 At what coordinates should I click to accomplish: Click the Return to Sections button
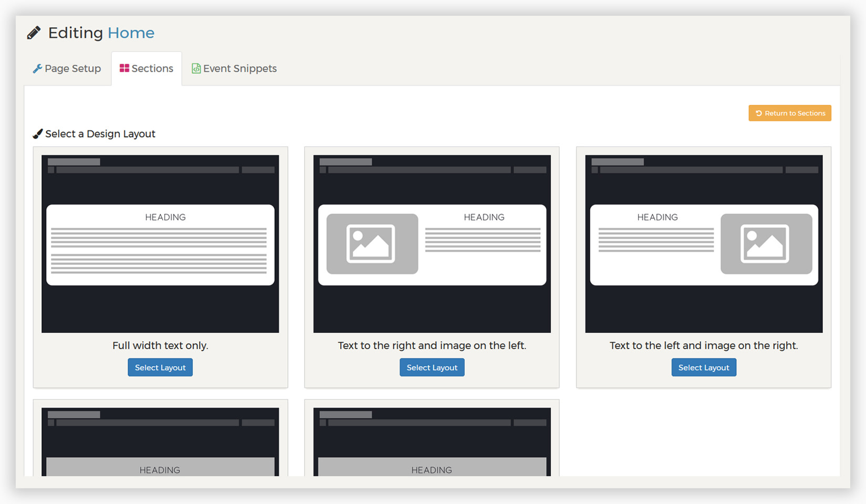coord(790,113)
